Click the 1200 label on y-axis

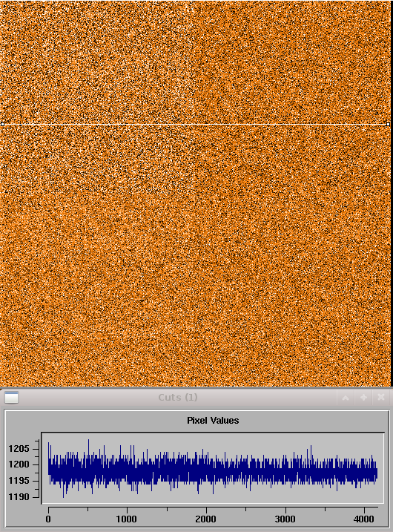tap(19, 464)
